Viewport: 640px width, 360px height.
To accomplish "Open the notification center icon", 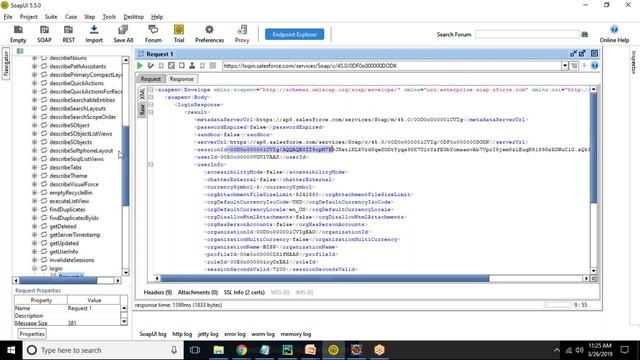I will click(x=624, y=350).
